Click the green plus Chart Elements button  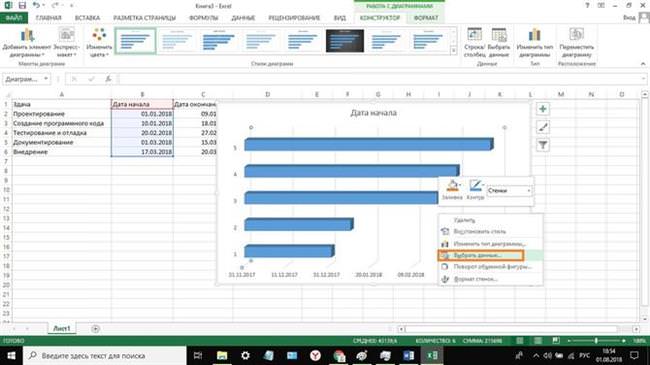point(543,109)
